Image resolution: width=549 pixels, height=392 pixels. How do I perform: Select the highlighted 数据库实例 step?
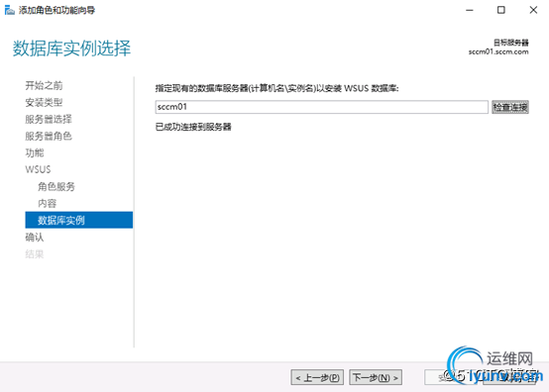point(78,220)
